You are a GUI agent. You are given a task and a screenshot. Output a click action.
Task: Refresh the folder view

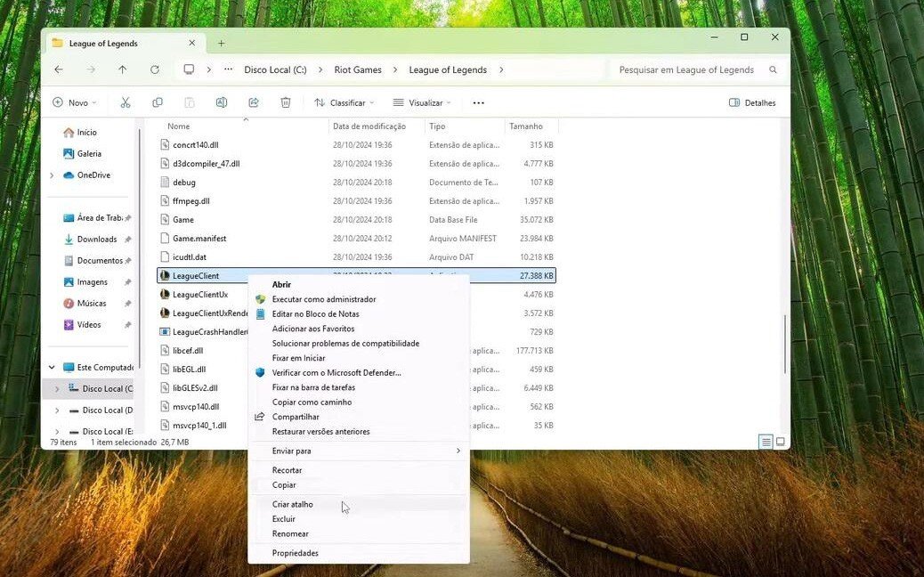[x=154, y=69]
